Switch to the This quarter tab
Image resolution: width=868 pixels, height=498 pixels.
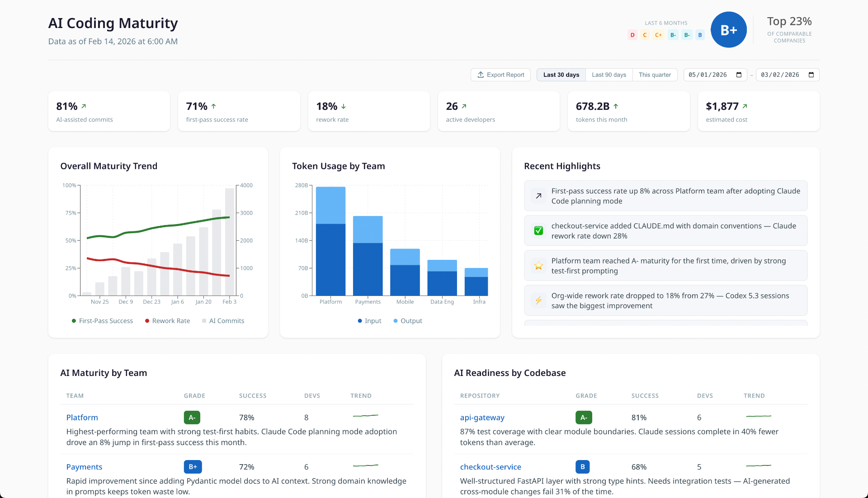click(x=655, y=75)
